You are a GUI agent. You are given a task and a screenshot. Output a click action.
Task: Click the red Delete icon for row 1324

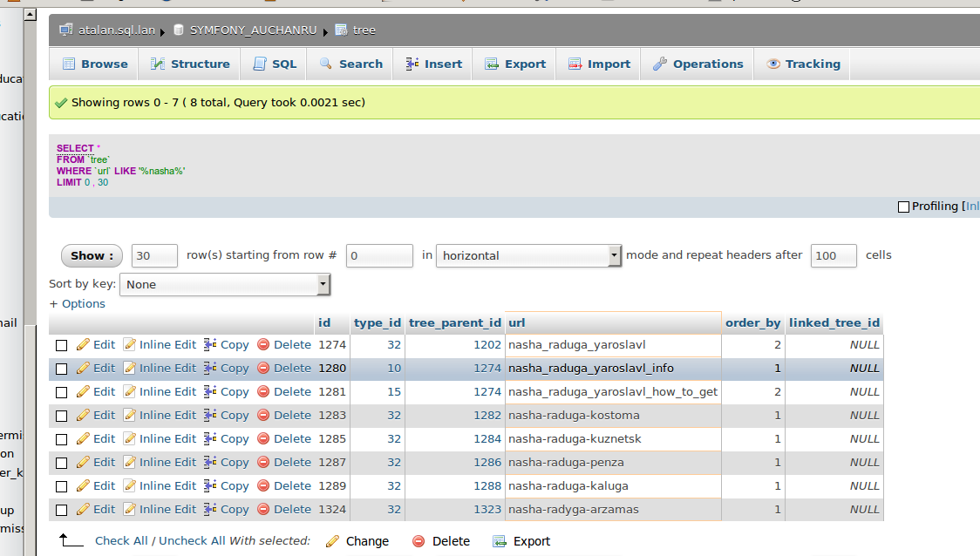click(x=263, y=509)
